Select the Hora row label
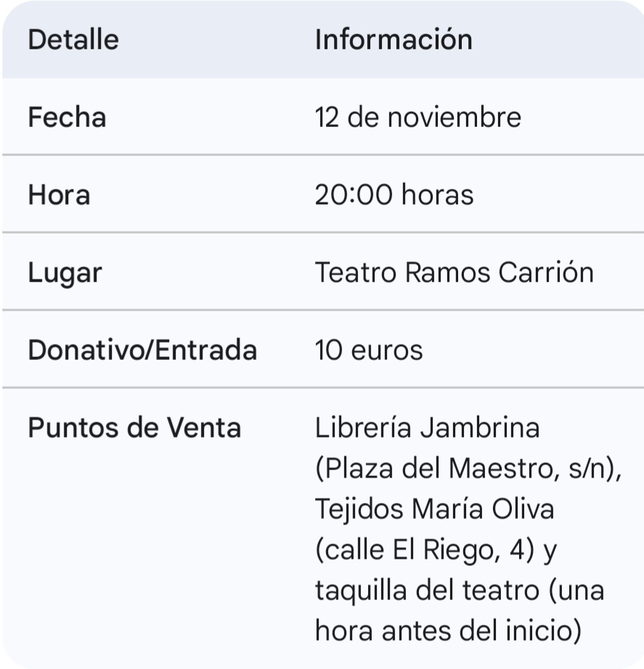644x669 pixels. (59, 195)
